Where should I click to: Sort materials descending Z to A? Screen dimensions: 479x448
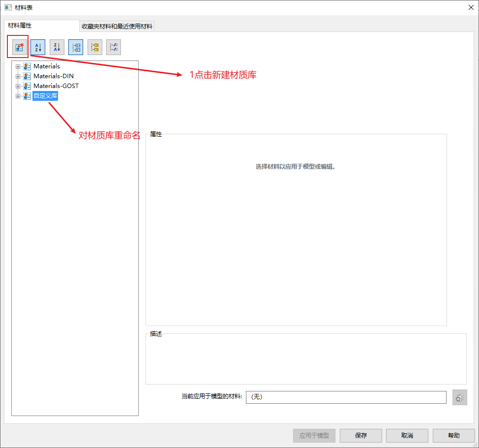(x=57, y=47)
